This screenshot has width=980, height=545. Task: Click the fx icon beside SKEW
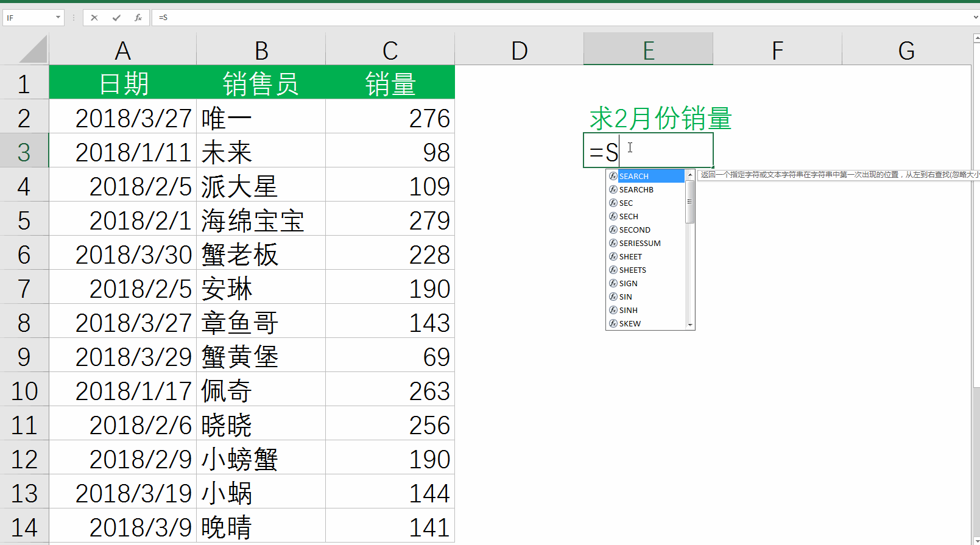coord(613,323)
